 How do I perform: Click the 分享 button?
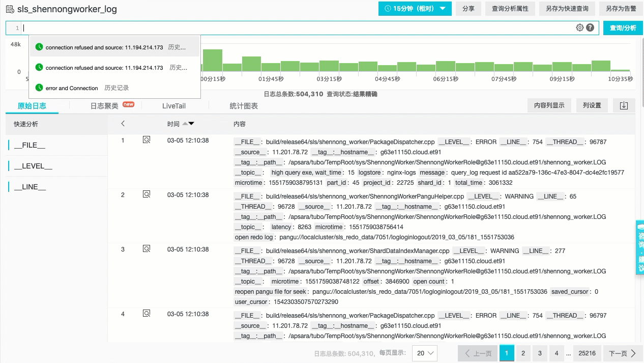469,9
